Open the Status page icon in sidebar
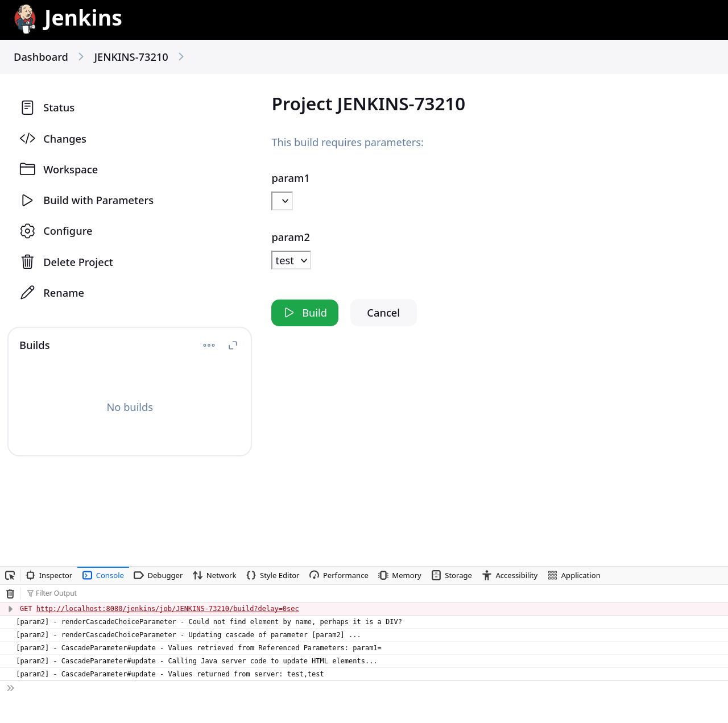 point(27,107)
